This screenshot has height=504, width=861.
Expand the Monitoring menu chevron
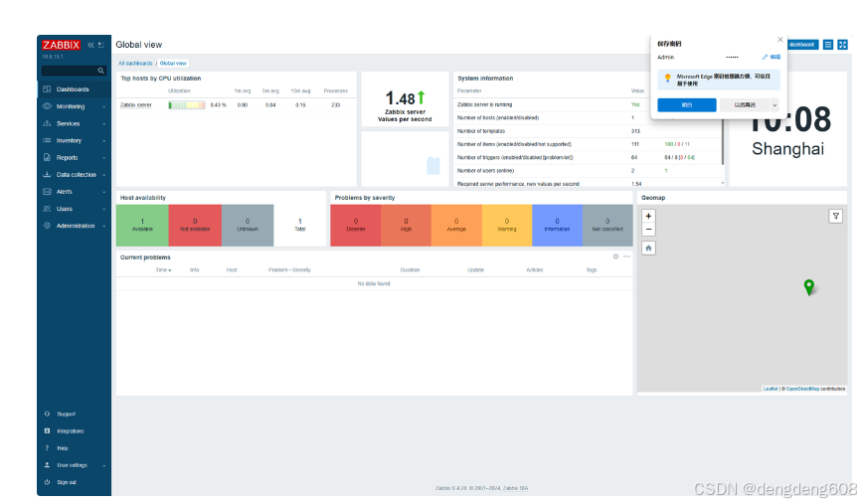coord(103,106)
